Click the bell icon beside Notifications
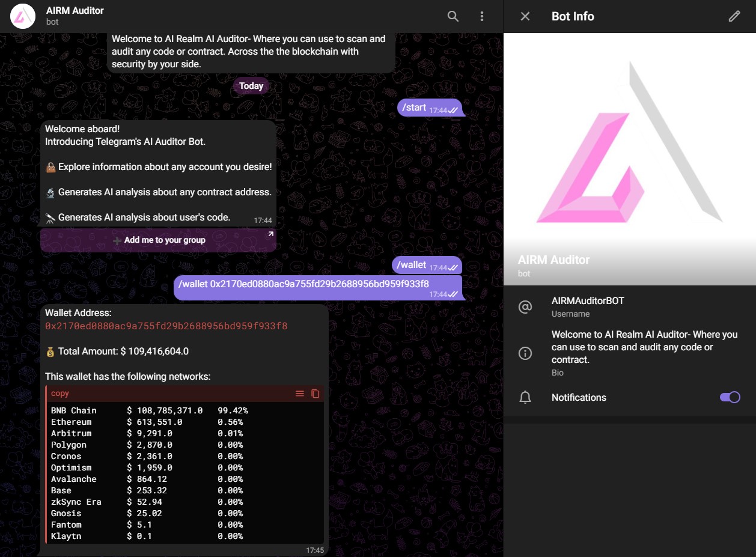This screenshot has height=557, width=756. [x=525, y=397]
